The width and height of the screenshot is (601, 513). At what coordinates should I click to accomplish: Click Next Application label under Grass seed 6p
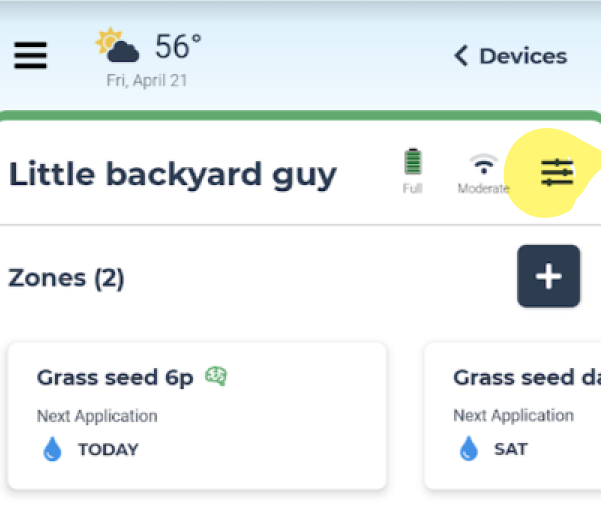click(97, 416)
